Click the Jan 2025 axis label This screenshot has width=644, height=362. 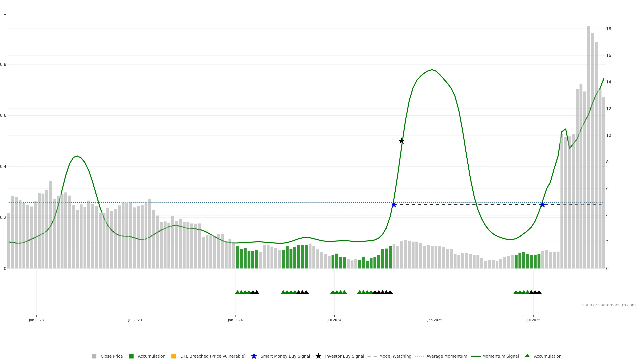(435, 320)
